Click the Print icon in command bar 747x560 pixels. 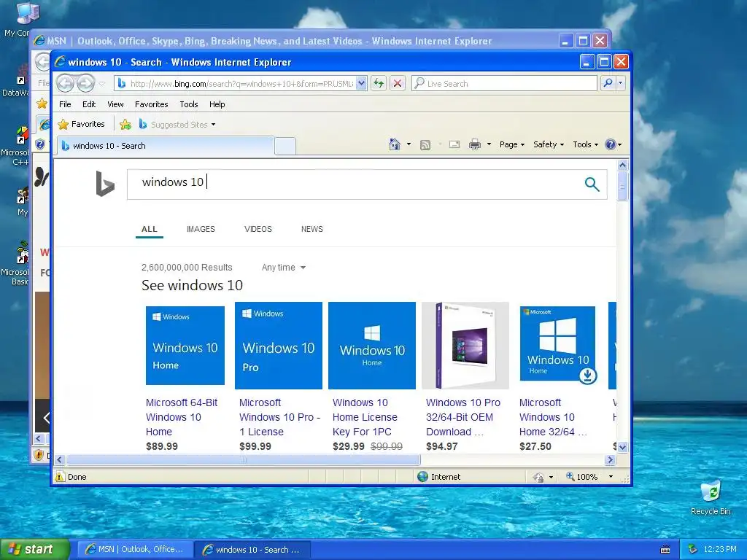[x=475, y=144]
